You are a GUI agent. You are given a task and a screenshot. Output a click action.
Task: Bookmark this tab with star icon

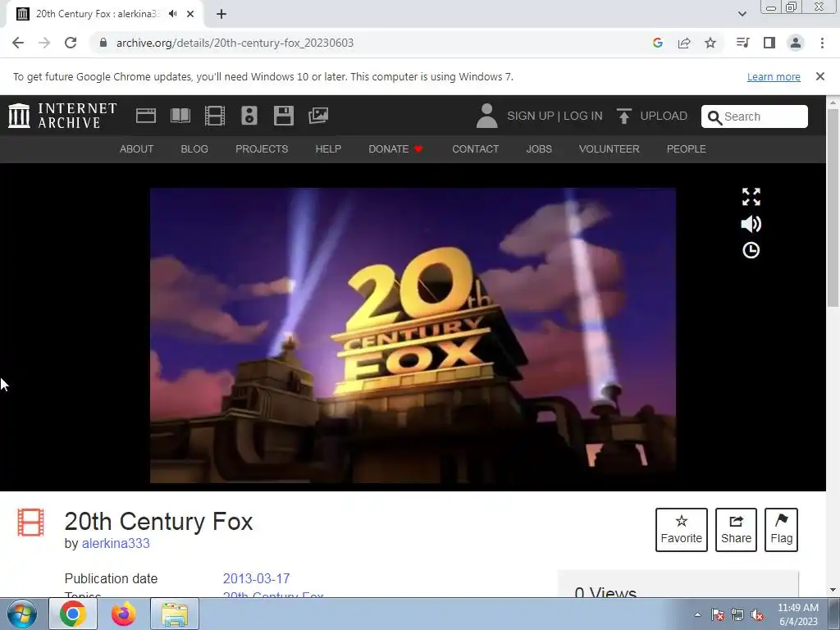[x=710, y=43]
